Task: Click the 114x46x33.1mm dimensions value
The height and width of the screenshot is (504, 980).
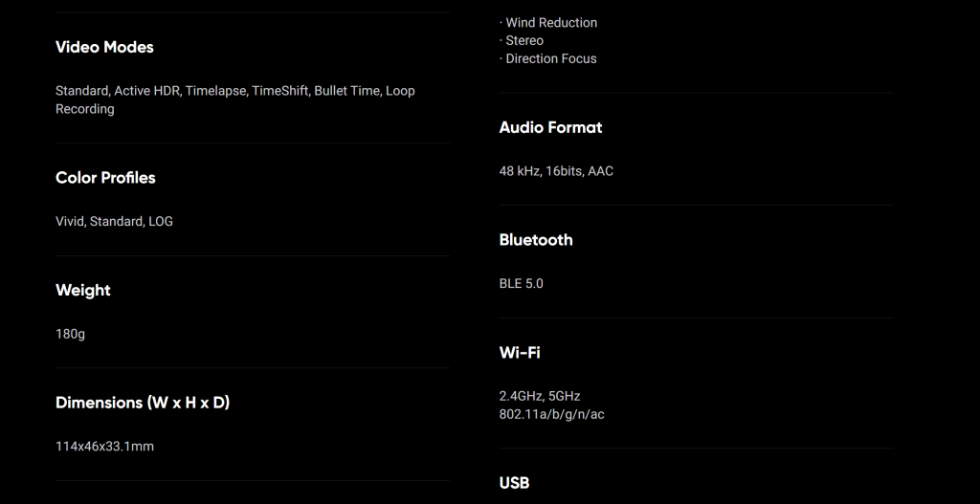Action: click(104, 447)
